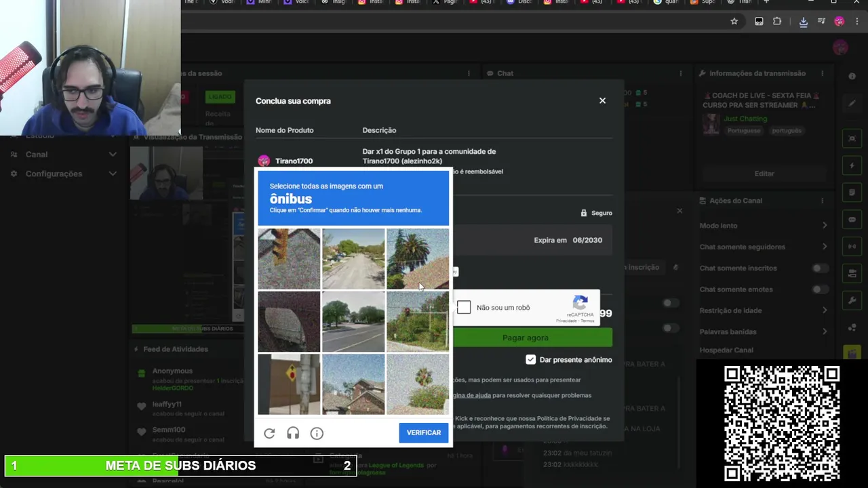868x488 pixels.
Task: Click lightning bolt icon in right toolbar
Action: tap(852, 165)
